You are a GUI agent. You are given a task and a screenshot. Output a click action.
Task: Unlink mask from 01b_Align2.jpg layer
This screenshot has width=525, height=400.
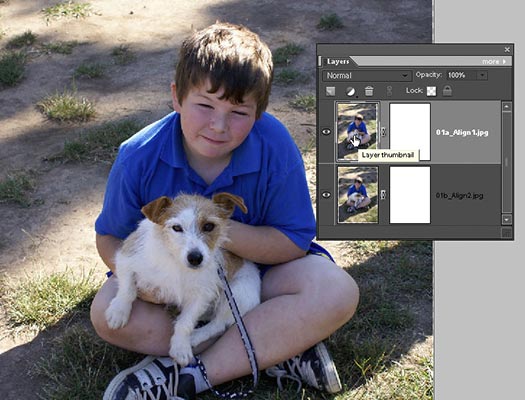tap(384, 194)
